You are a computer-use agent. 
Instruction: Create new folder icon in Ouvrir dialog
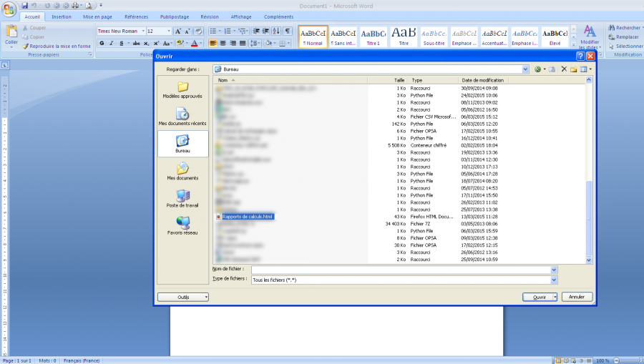[573, 69]
